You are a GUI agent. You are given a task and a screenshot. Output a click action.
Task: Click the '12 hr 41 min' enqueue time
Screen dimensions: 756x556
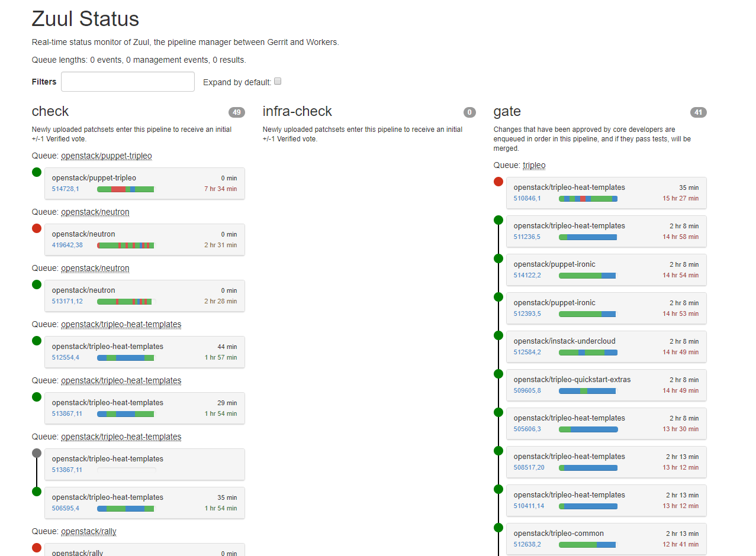681,544
